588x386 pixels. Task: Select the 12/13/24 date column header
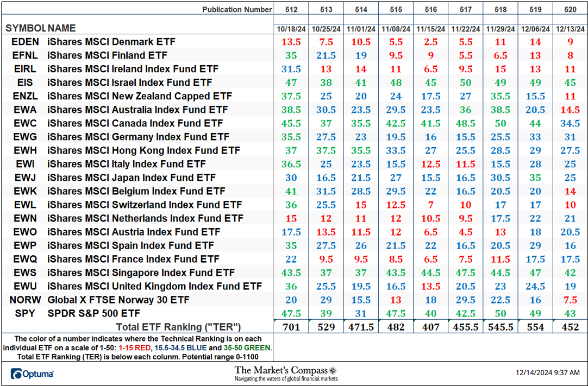tap(570, 28)
